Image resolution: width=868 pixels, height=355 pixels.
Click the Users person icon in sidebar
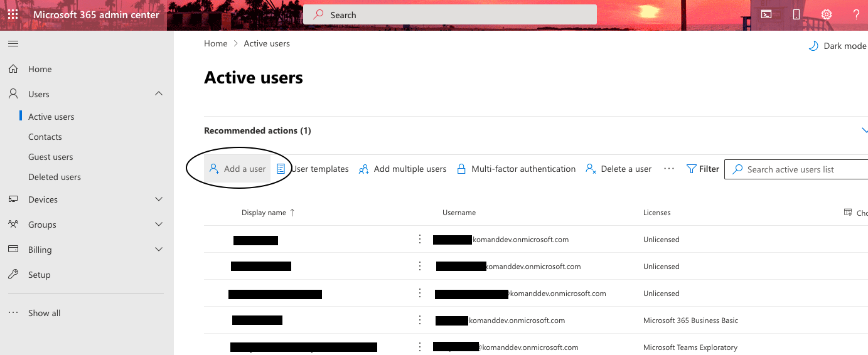coord(13,94)
